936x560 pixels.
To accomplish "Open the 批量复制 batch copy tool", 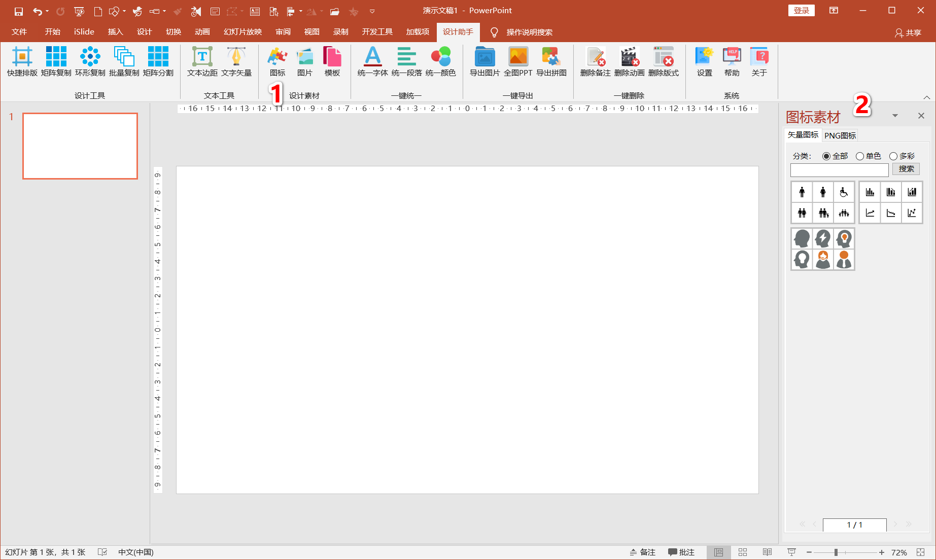I will coord(124,62).
